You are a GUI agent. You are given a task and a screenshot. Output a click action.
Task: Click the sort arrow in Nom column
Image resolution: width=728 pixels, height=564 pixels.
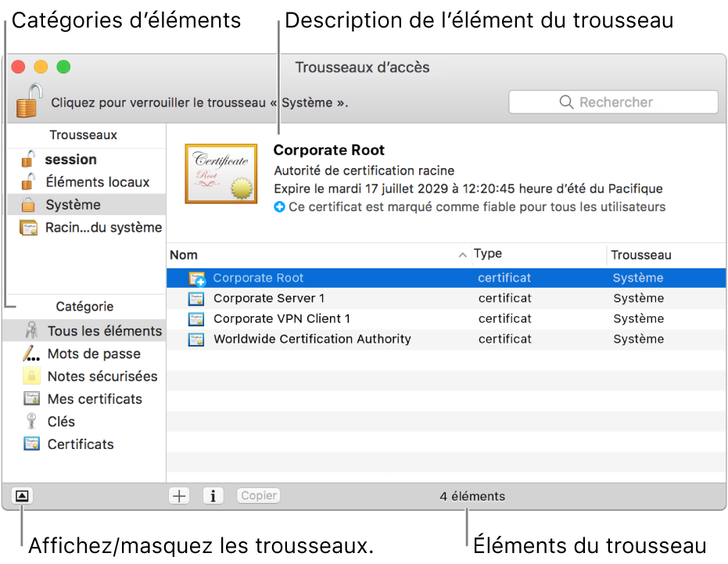[462, 254]
